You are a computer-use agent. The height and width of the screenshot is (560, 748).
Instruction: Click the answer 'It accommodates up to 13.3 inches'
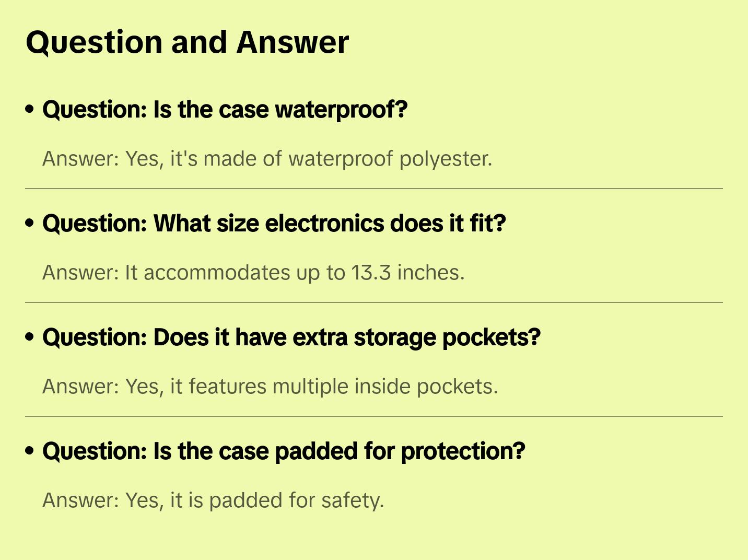pyautogui.click(x=253, y=273)
